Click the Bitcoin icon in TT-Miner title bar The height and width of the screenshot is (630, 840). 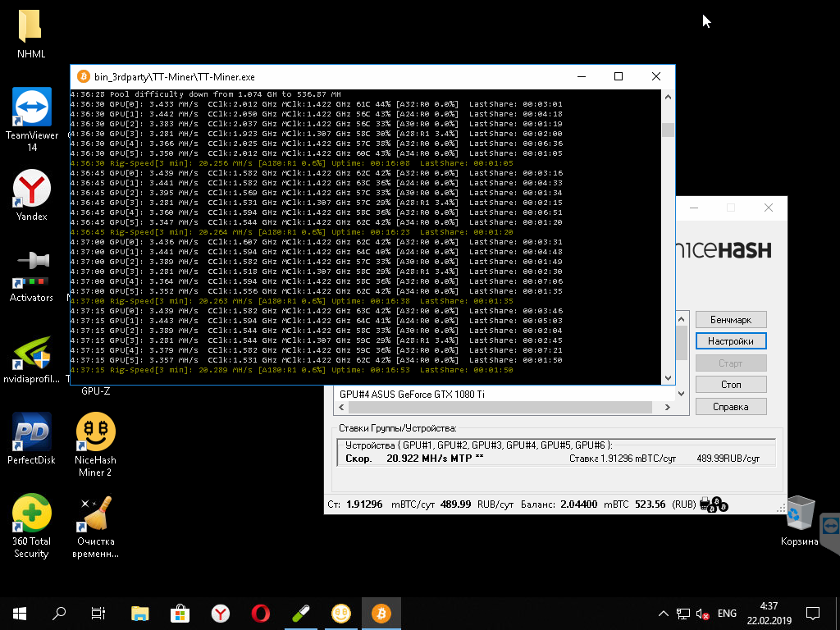[x=83, y=76]
